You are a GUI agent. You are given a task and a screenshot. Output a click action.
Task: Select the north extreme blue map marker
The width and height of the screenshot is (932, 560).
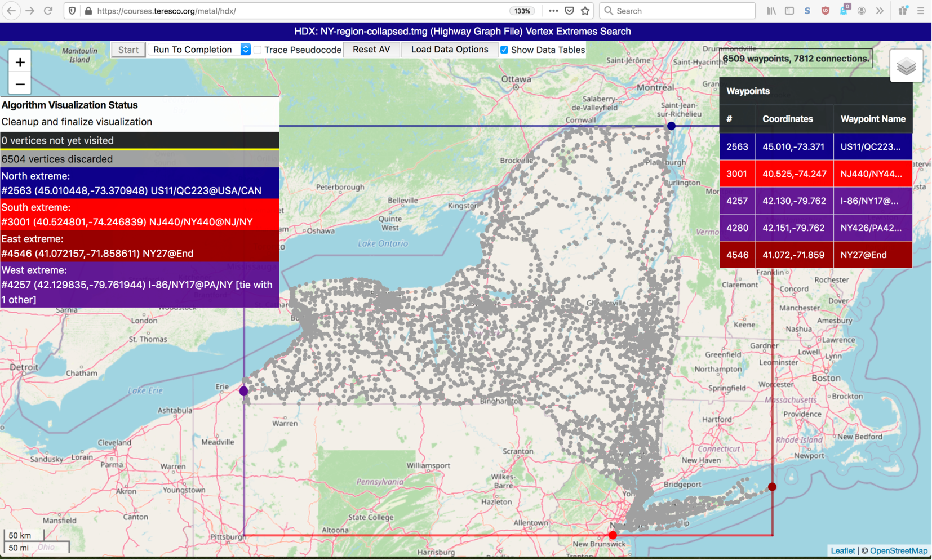[671, 126]
